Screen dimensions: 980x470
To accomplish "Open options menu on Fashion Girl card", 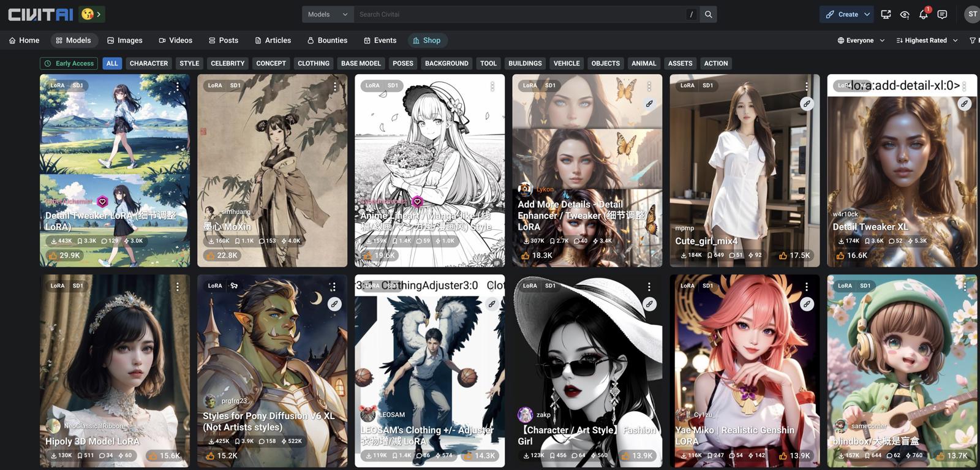I will [x=649, y=287].
